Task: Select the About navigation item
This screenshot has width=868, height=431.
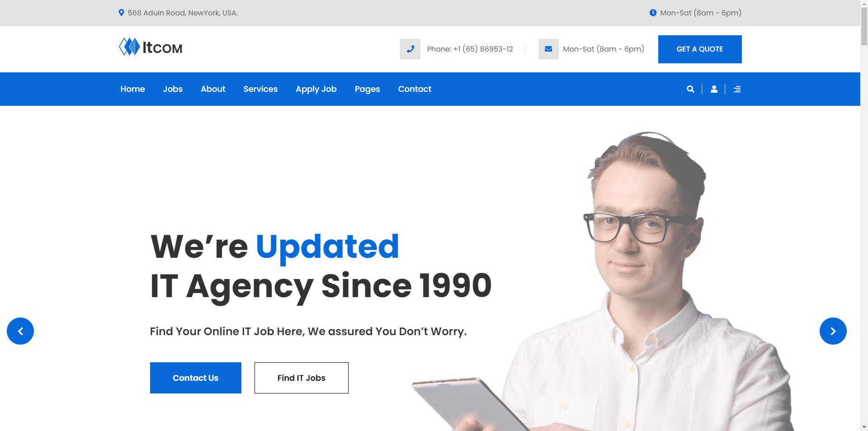Action: point(213,89)
